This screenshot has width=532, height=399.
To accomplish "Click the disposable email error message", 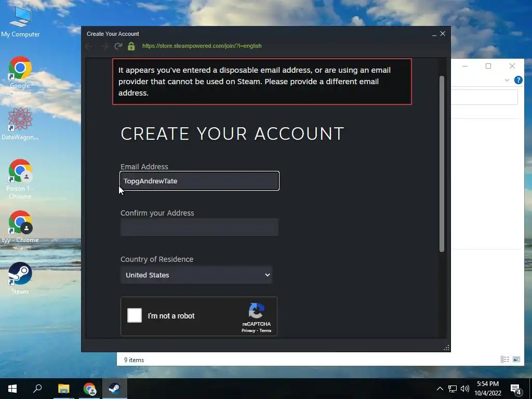I will (262, 82).
